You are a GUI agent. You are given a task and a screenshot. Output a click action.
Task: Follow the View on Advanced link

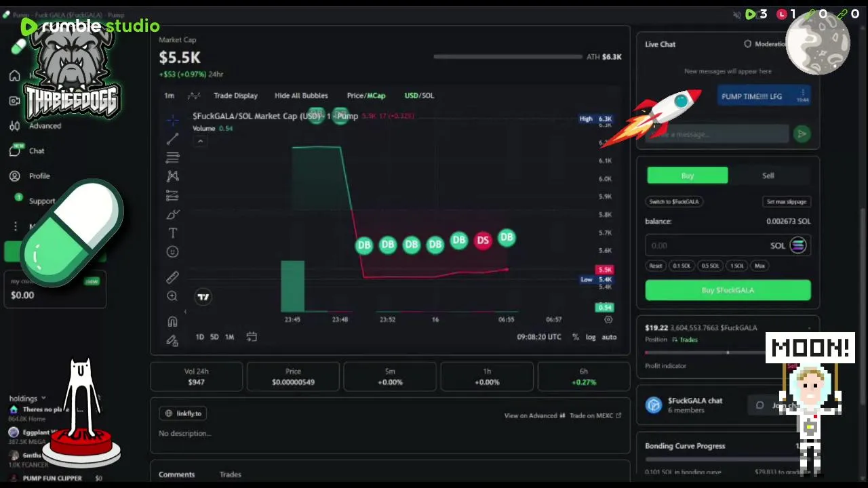[534, 415]
